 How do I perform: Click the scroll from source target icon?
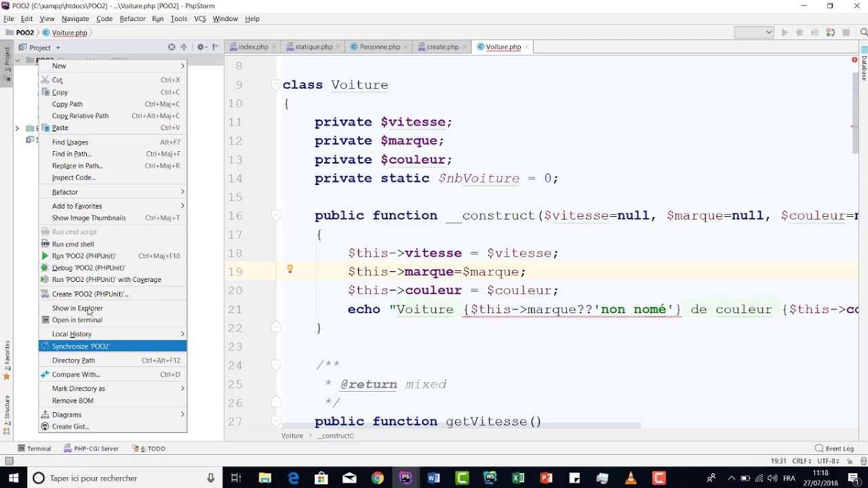(x=172, y=47)
